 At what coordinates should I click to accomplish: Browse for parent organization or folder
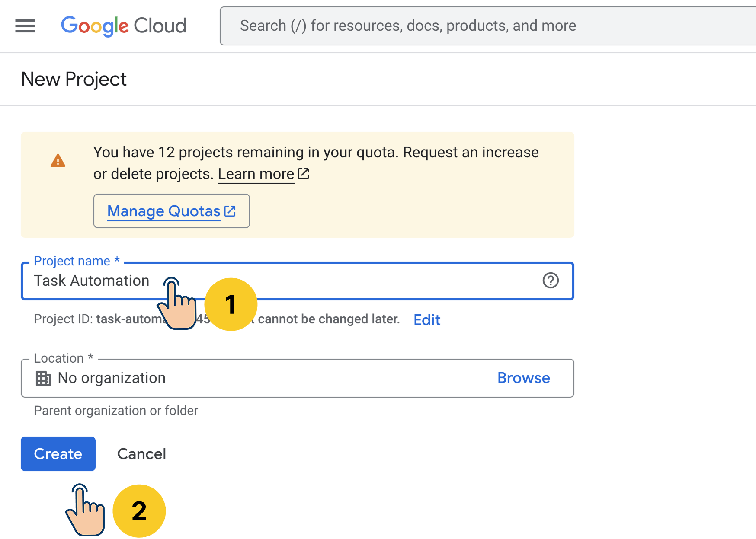point(523,378)
